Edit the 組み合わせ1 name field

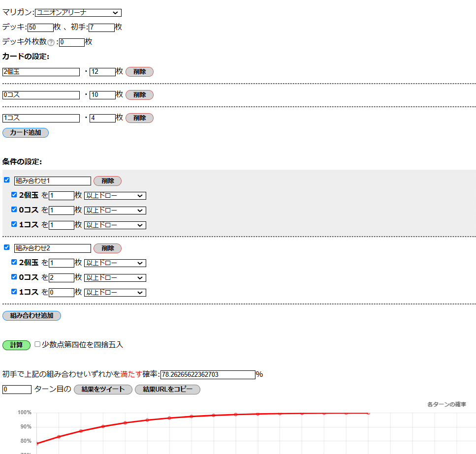53,181
